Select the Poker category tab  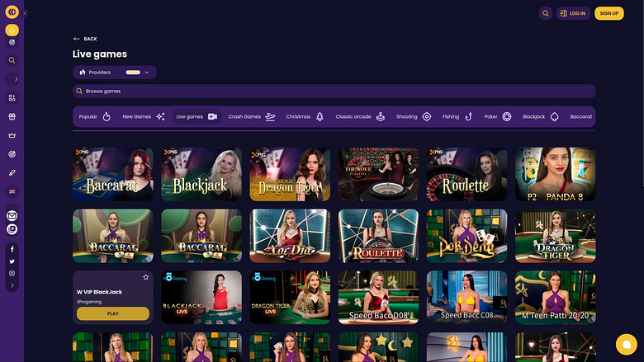498,117
